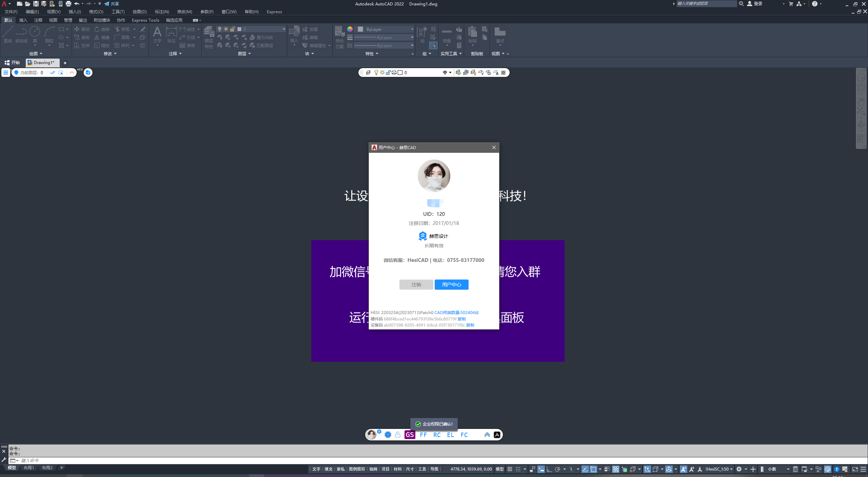The width and height of the screenshot is (868, 477).
Task: Toggle snap mode in status bar
Action: (518, 469)
